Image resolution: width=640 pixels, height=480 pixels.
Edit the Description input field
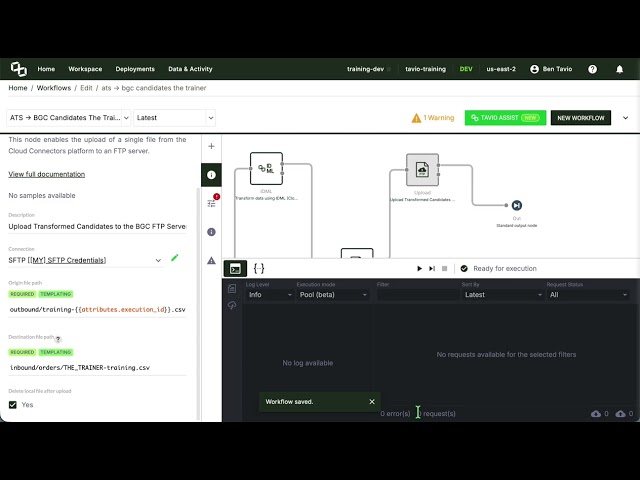(x=97, y=227)
